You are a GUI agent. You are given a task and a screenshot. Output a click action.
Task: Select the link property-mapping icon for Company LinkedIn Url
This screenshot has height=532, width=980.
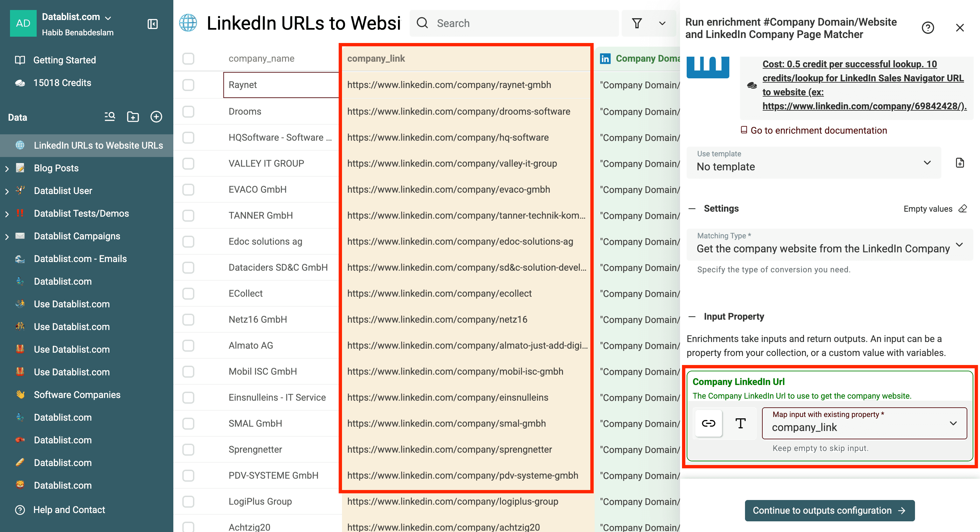coord(708,423)
